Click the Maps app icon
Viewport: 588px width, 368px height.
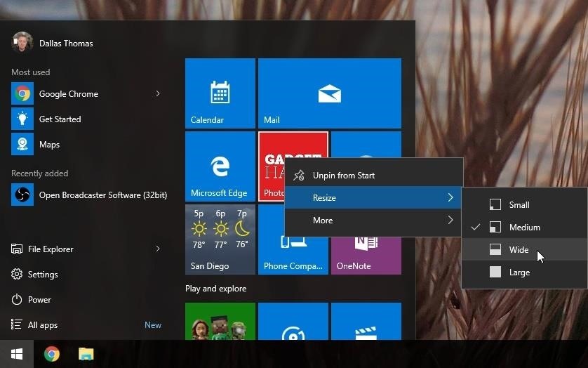[22, 144]
